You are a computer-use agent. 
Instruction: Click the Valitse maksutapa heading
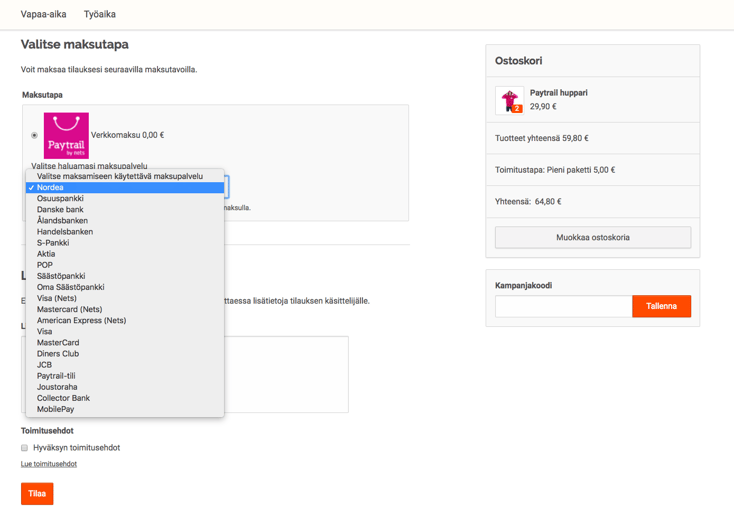tap(74, 44)
